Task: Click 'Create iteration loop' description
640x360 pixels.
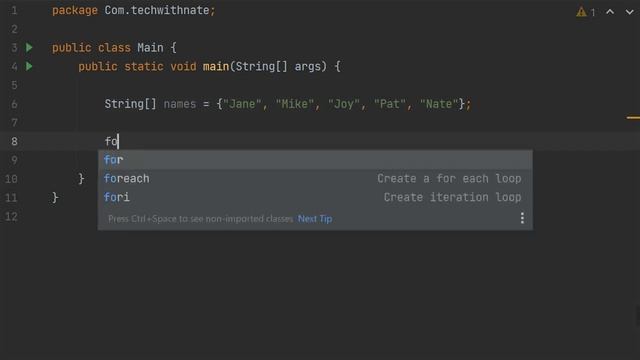Action: 452,197
